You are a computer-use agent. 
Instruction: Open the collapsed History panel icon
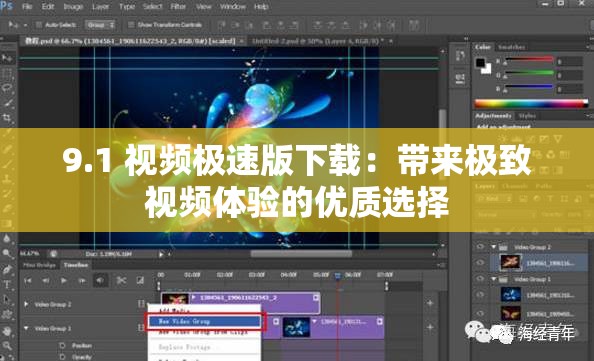click(460, 56)
